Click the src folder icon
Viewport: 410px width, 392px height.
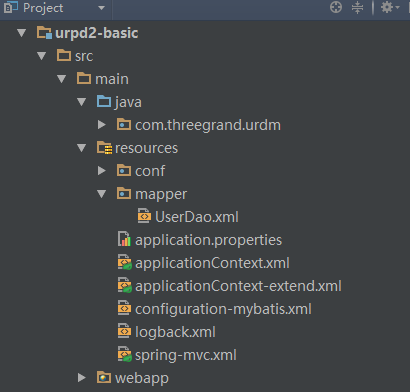(64, 55)
